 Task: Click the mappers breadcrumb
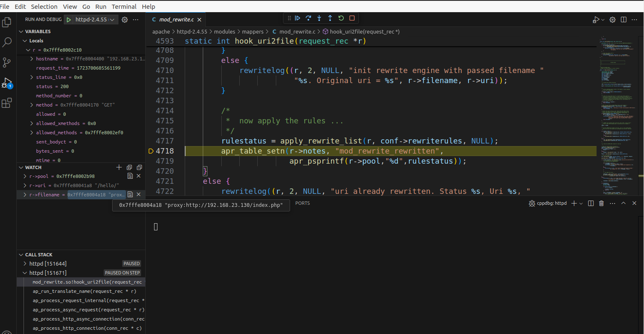pos(253,31)
